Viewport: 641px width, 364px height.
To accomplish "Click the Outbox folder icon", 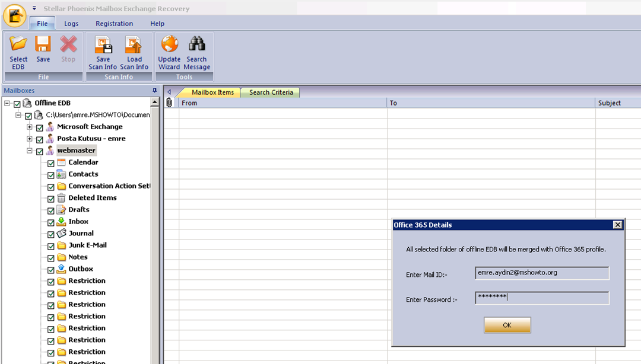I will click(61, 269).
